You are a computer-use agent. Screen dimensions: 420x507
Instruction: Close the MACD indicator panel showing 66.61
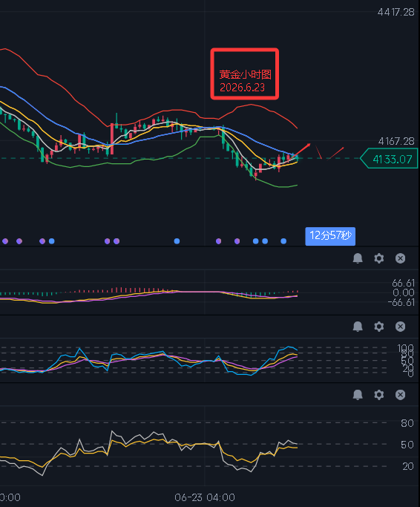400,258
